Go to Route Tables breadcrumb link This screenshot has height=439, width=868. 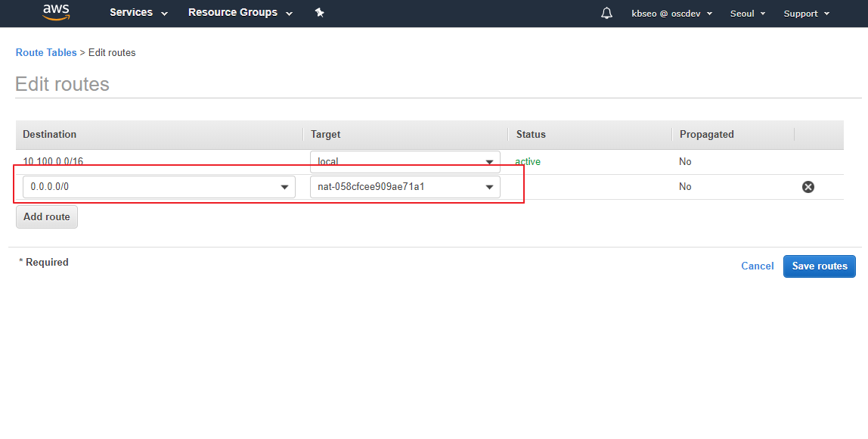click(x=46, y=53)
